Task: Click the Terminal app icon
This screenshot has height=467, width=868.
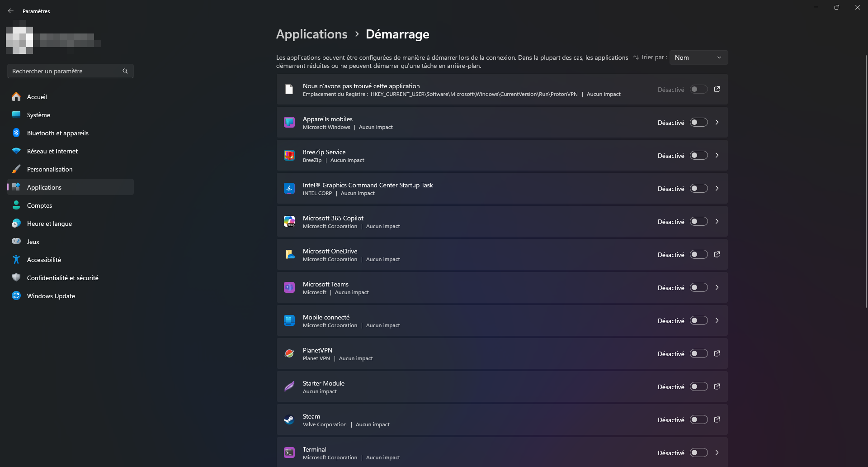Action: point(289,453)
